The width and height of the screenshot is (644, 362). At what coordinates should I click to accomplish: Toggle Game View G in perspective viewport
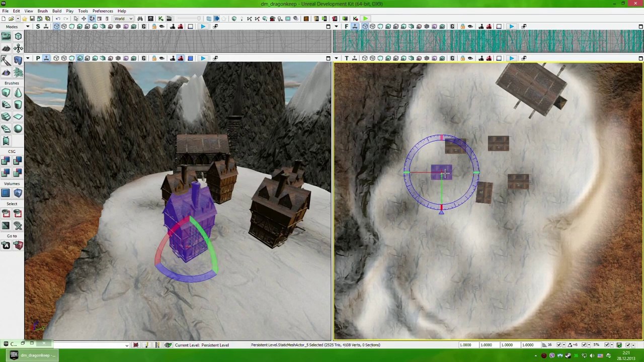pos(143,58)
